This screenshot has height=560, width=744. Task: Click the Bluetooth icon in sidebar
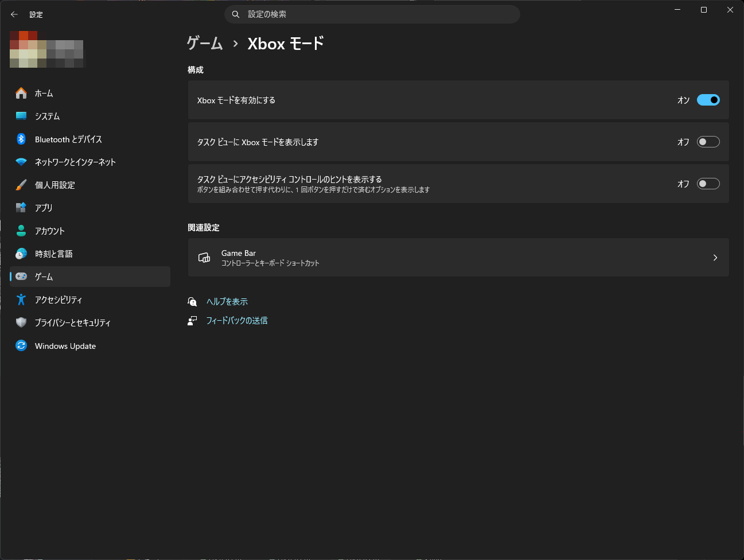[x=21, y=139]
